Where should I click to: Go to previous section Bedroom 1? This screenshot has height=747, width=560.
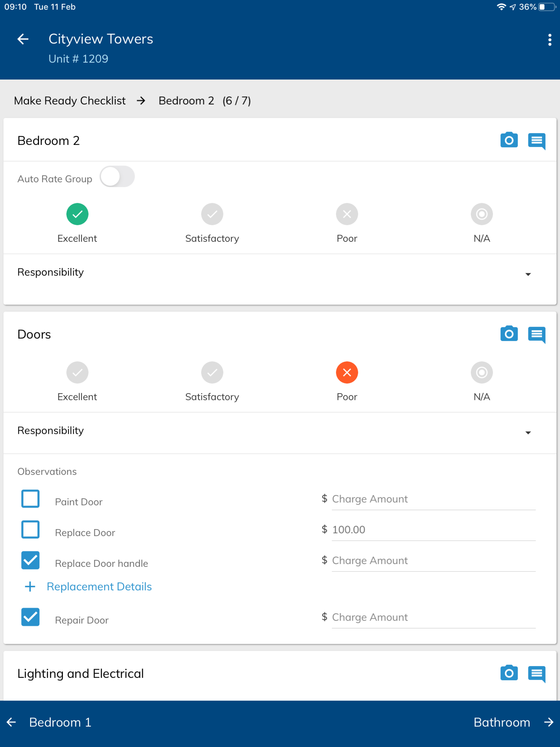tap(49, 722)
